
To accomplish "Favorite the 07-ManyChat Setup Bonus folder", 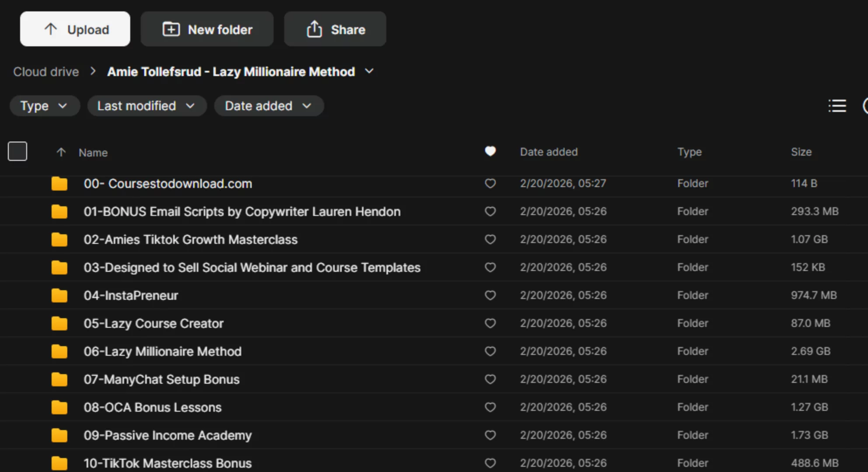I will click(x=490, y=379).
